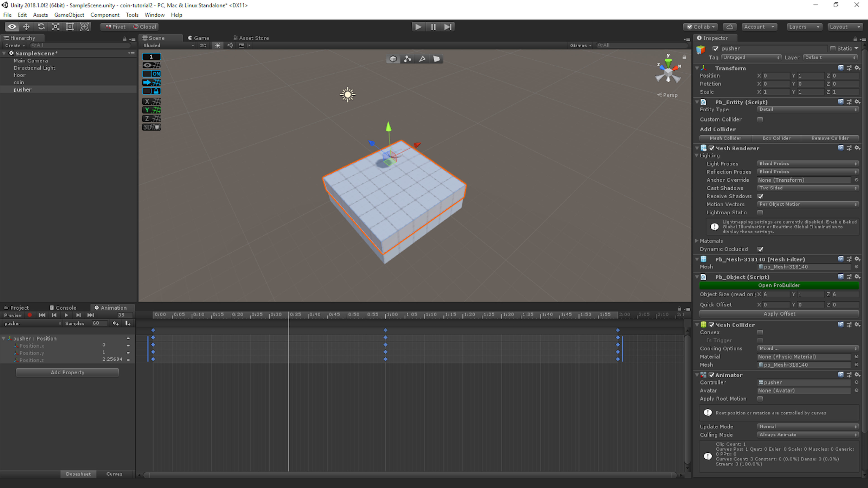This screenshot has height=488, width=868.
Task: Open the Motion Vectors dropdown
Action: pyautogui.click(x=808, y=204)
